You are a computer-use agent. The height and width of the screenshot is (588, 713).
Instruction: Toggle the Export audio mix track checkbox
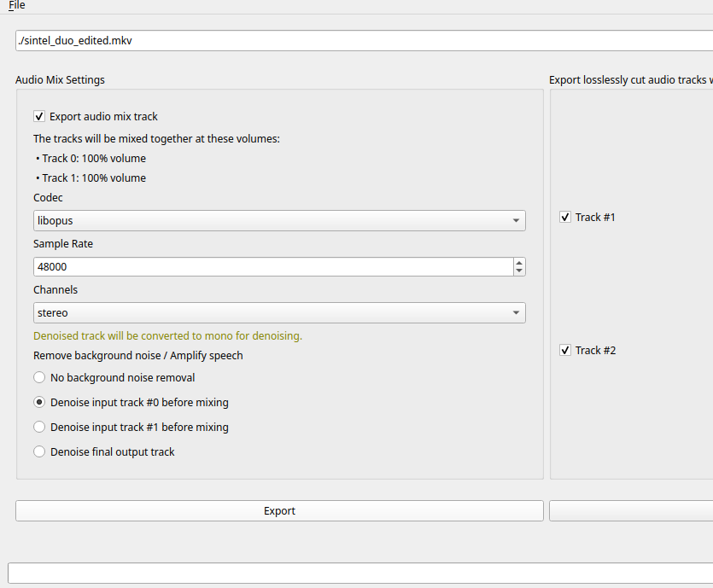click(x=39, y=117)
